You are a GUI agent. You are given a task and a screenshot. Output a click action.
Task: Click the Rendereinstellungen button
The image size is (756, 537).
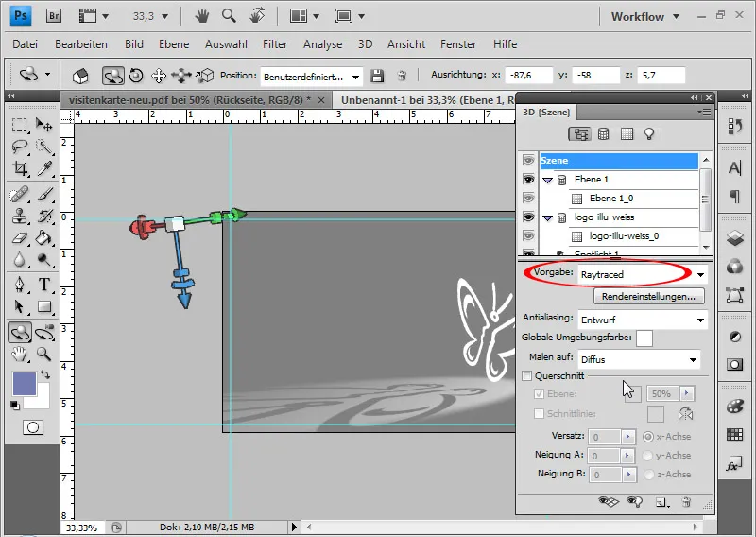(x=648, y=296)
